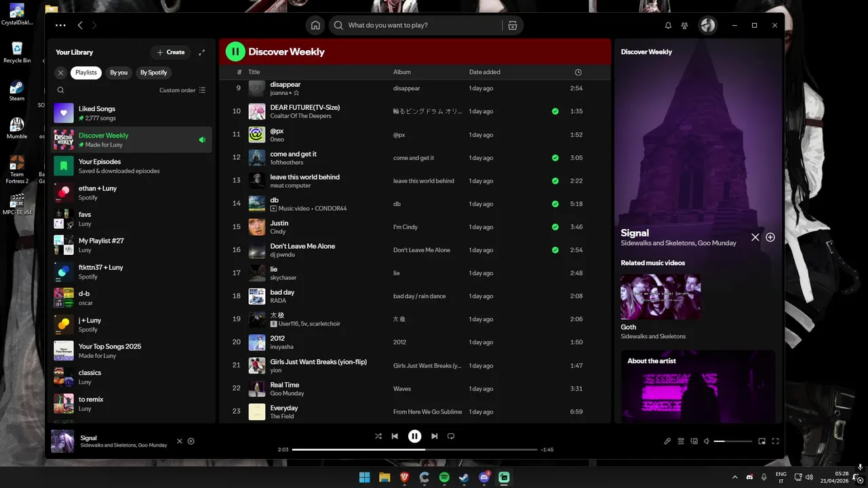Open the Custom order sort dropdown
Screen dimensions: 868x488
tap(182, 90)
